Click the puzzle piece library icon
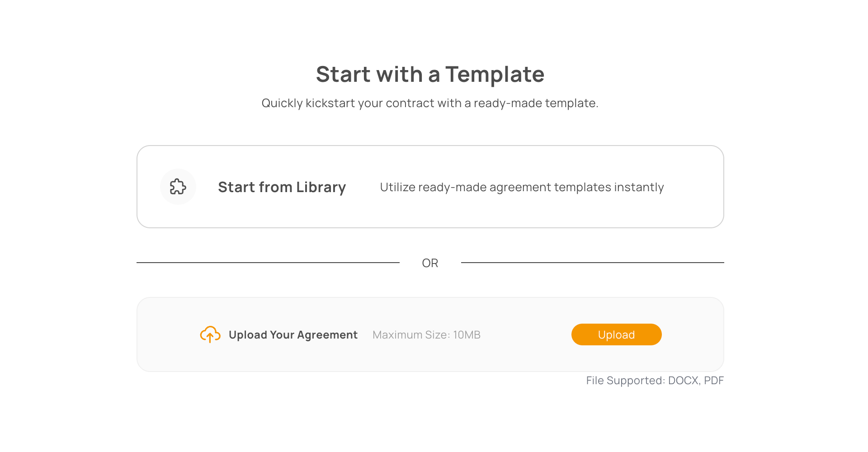The height and width of the screenshot is (452, 868). coord(178,187)
